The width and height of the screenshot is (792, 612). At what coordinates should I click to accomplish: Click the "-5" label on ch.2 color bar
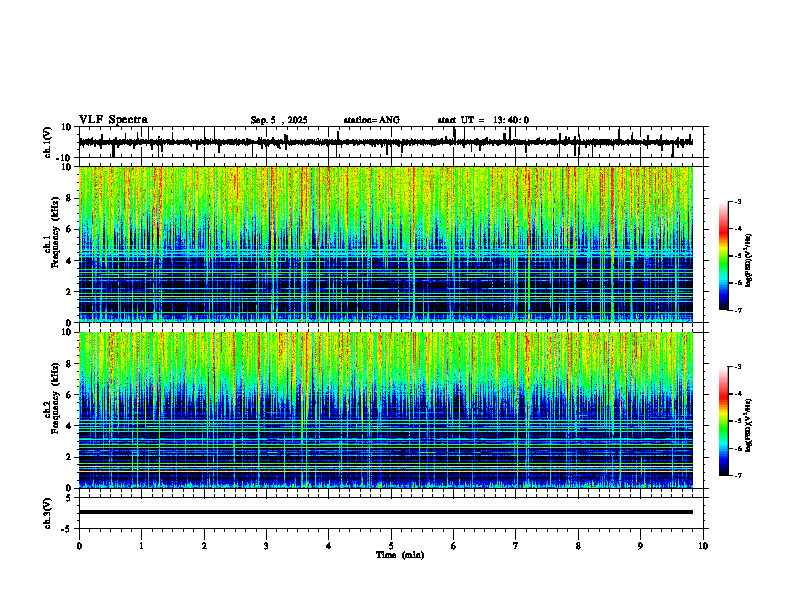pyautogui.click(x=737, y=421)
